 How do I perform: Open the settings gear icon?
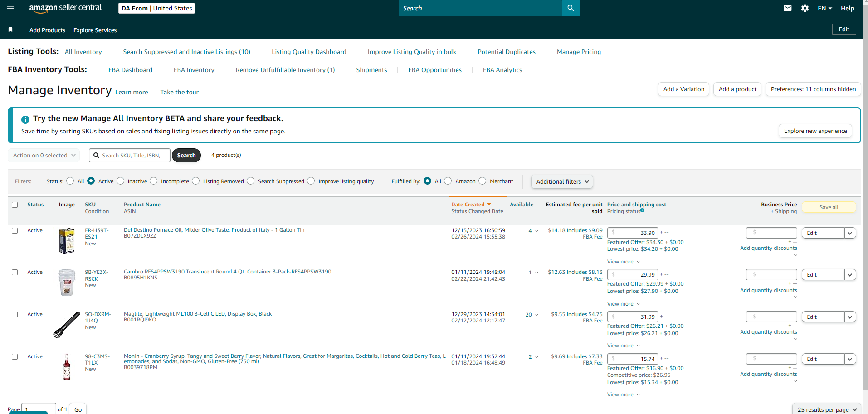805,8
